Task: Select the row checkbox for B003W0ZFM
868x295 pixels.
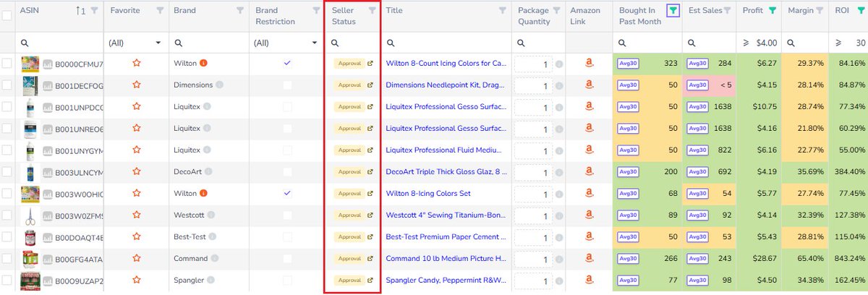Action: coord(7,215)
